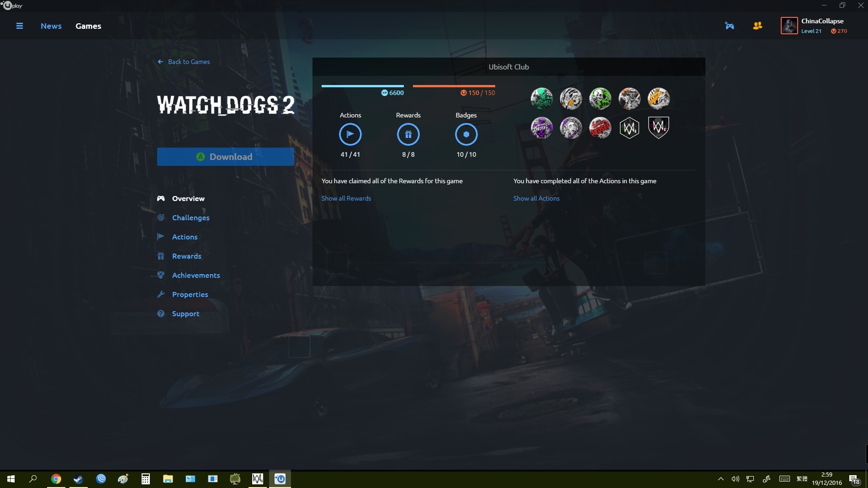Select the hexagon Watch Dogs 2 badge
The image size is (868, 488).
click(x=630, y=128)
